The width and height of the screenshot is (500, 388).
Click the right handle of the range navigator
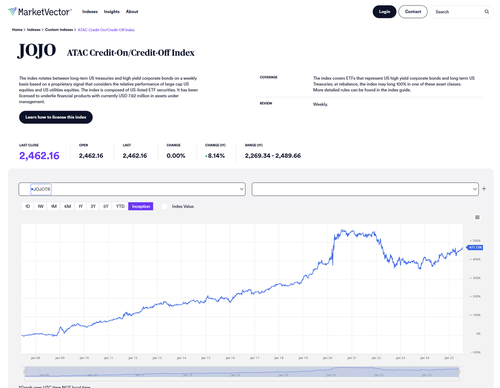(x=459, y=371)
